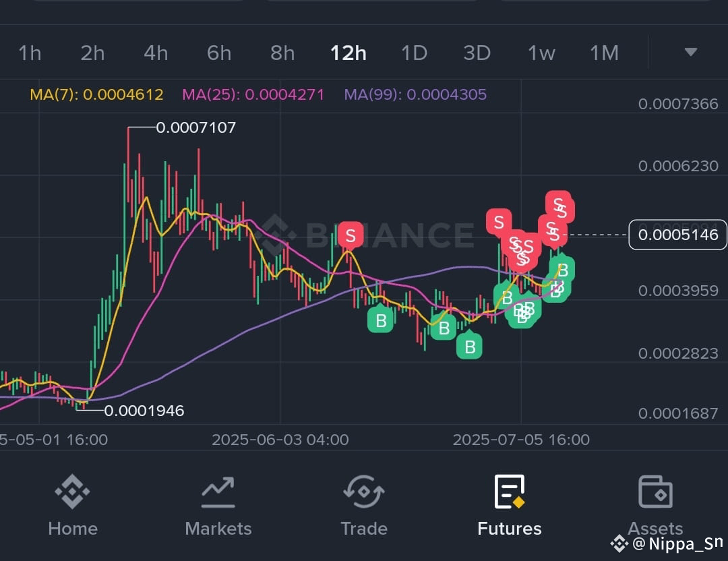Tap the topmost Sell marker cluster
Image resolution: width=728 pixels, height=561 pixels.
coord(559,206)
